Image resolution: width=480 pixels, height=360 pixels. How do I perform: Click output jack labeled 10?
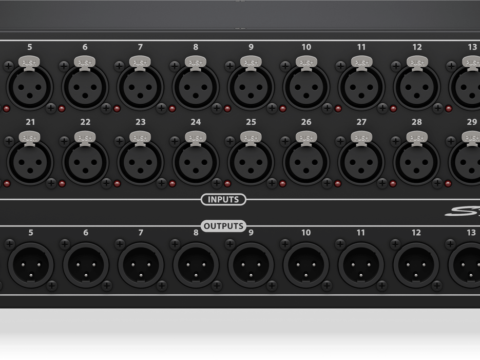click(306, 265)
